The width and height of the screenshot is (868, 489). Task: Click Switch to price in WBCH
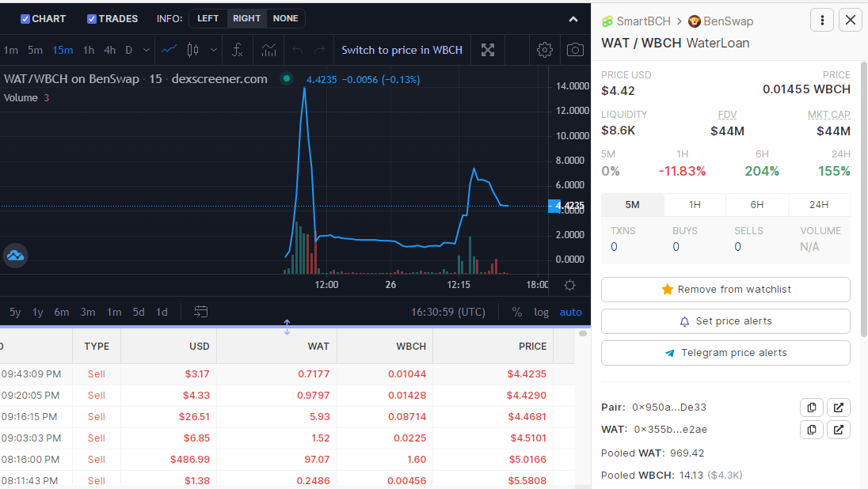pos(402,51)
